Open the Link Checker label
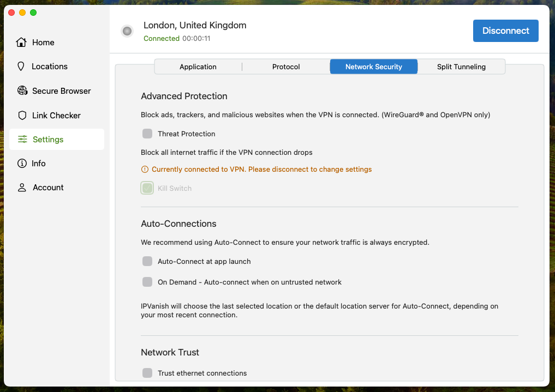The image size is (555, 392). [56, 116]
